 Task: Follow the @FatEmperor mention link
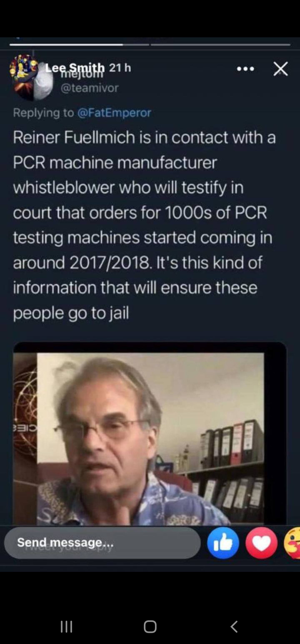tap(114, 113)
